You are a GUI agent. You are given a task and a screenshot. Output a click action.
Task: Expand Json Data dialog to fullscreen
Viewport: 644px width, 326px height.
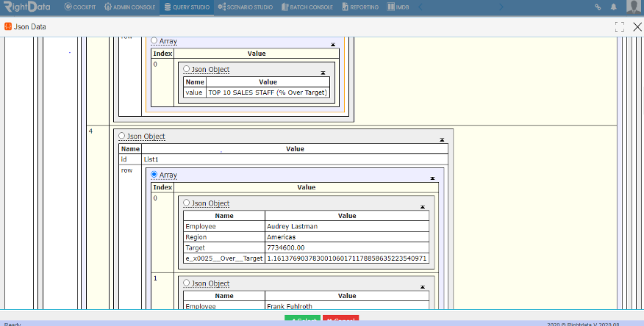click(620, 26)
